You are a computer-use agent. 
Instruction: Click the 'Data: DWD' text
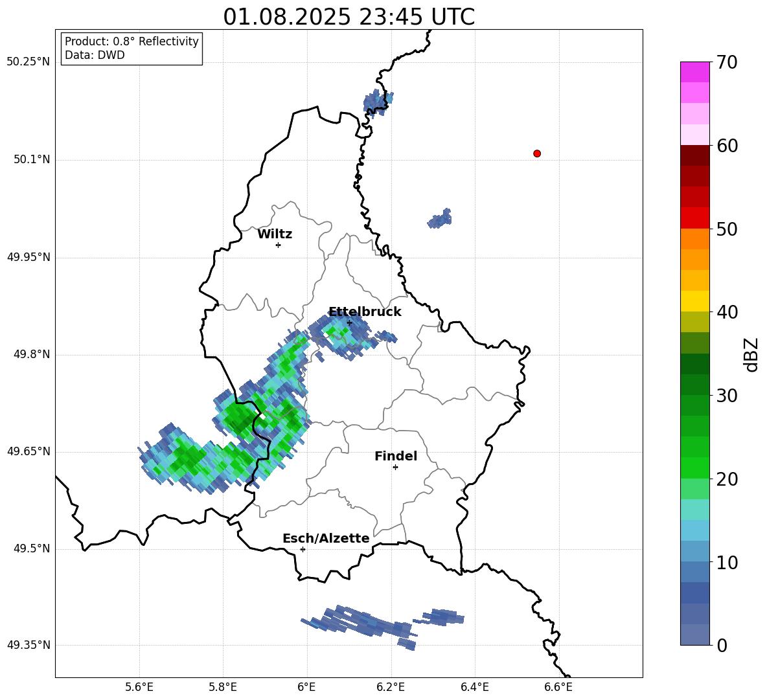tap(95, 55)
